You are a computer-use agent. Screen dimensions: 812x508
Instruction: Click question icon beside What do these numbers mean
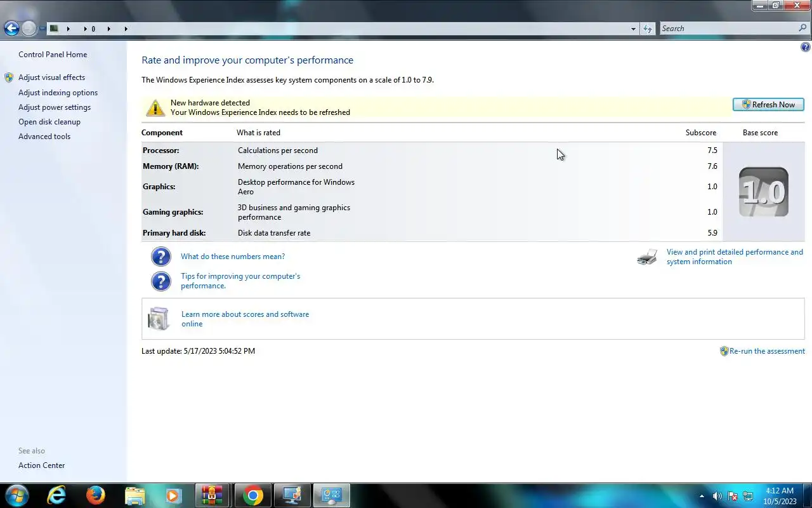point(161,257)
